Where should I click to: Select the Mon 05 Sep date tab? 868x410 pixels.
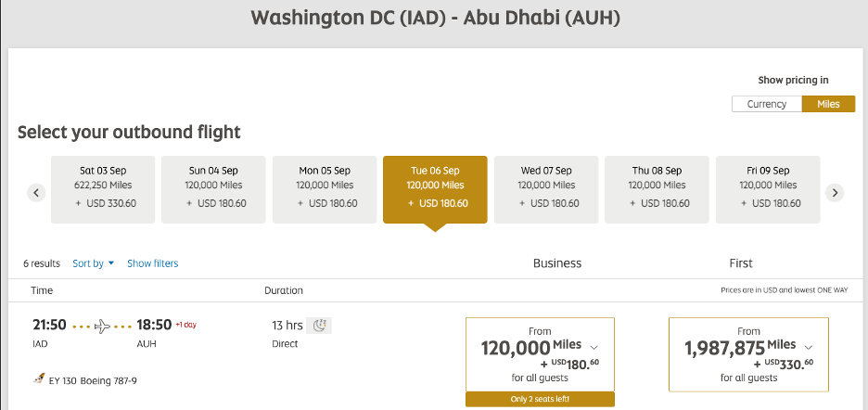click(x=325, y=189)
